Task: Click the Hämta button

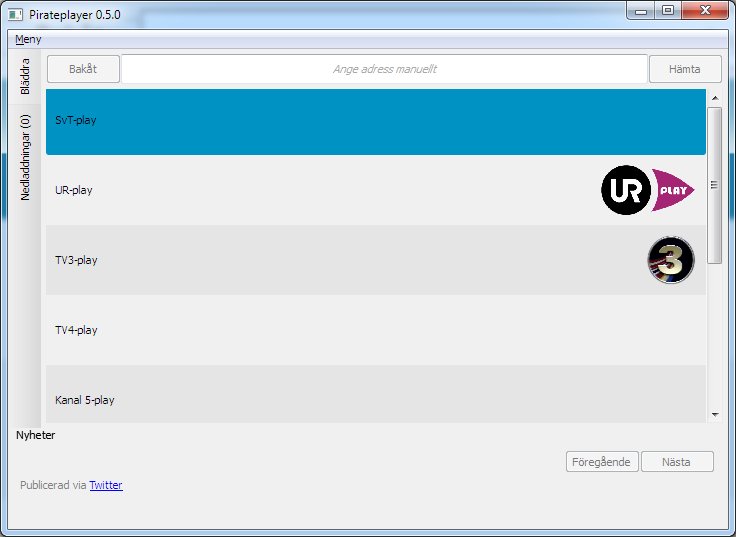Action: (685, 69)
